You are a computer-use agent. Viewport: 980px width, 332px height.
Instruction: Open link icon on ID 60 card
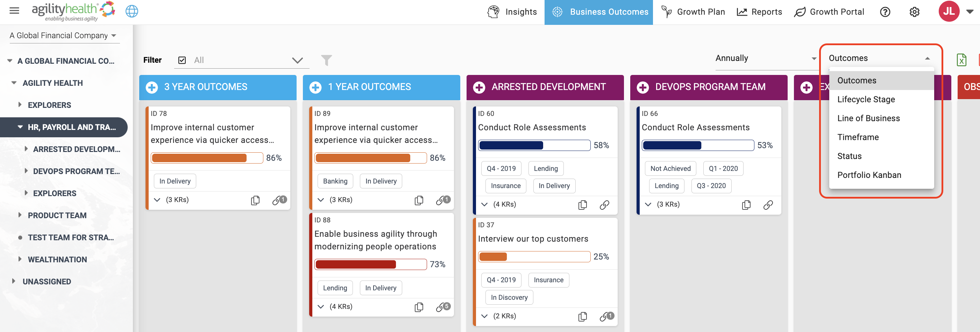pos(604,205)
